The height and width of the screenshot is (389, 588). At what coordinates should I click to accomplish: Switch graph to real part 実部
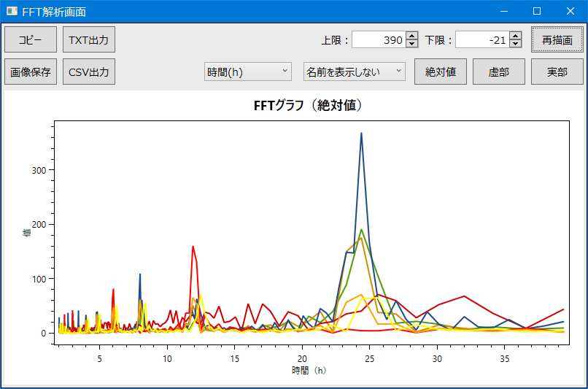click(557, 72)
